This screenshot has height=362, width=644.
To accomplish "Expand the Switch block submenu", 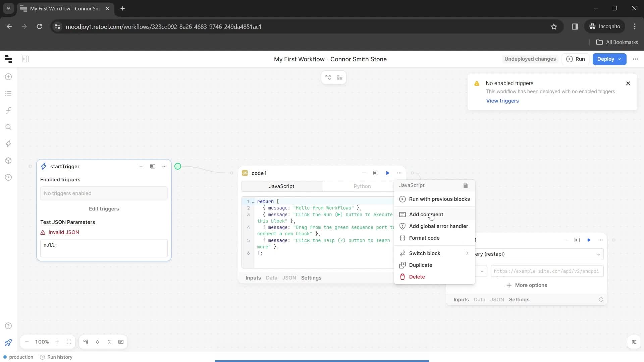I will tap(434, 253).
